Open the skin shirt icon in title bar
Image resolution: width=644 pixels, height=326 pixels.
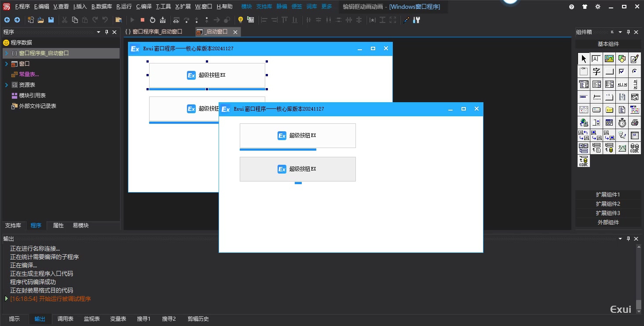[x=585, y=7]
